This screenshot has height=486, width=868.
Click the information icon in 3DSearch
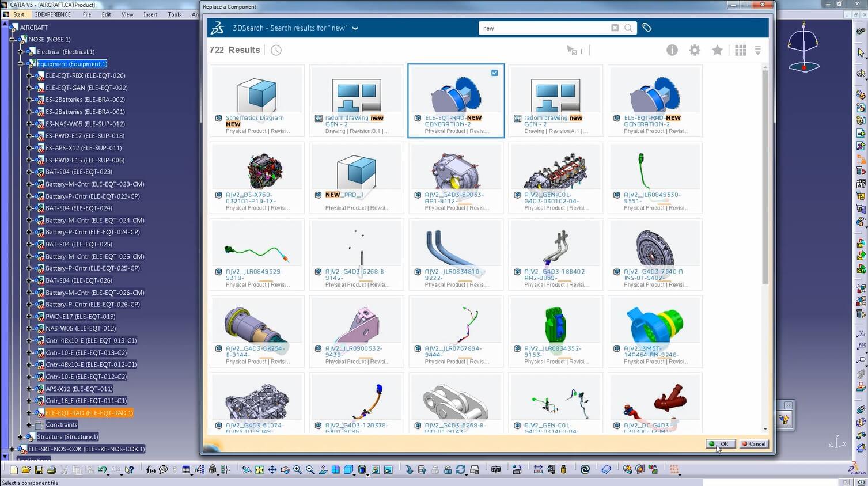(672, 50)
